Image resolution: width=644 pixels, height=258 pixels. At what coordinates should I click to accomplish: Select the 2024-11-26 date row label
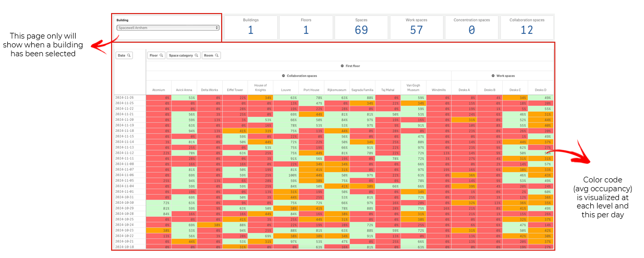tap(130, 97)
